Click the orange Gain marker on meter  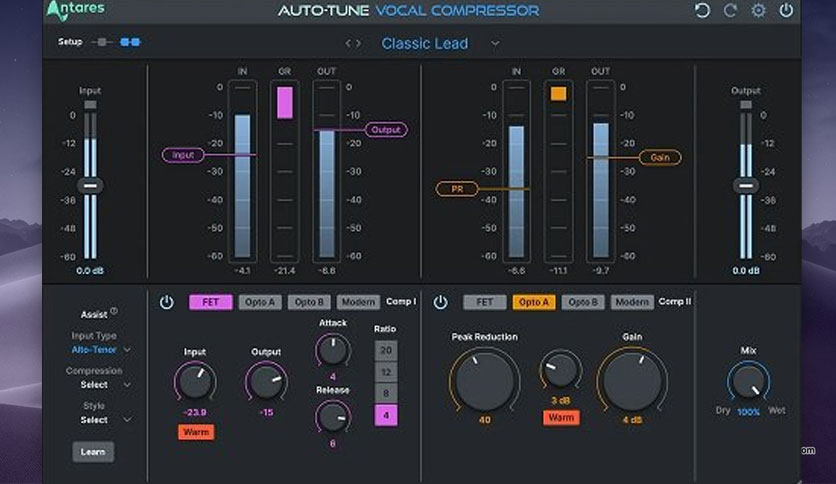pos(660,157)
